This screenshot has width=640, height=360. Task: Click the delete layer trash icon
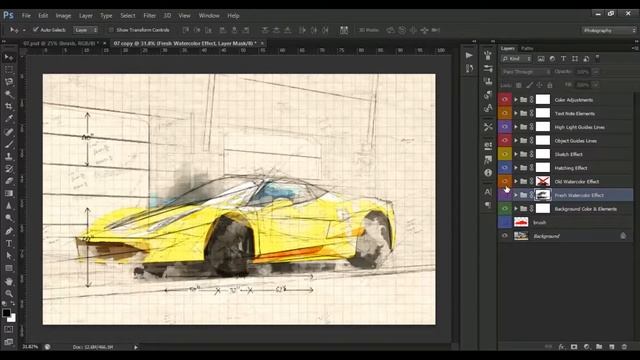coord(624,347)
